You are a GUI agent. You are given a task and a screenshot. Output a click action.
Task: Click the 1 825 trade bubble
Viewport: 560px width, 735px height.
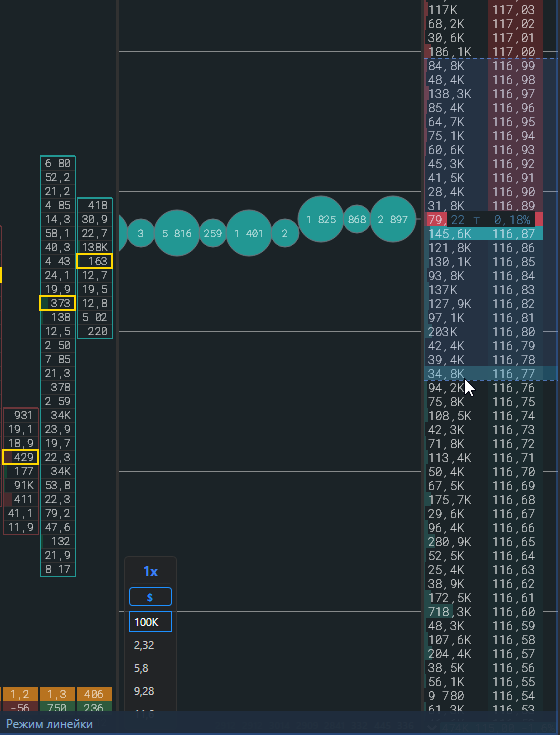tap(321, 219)
